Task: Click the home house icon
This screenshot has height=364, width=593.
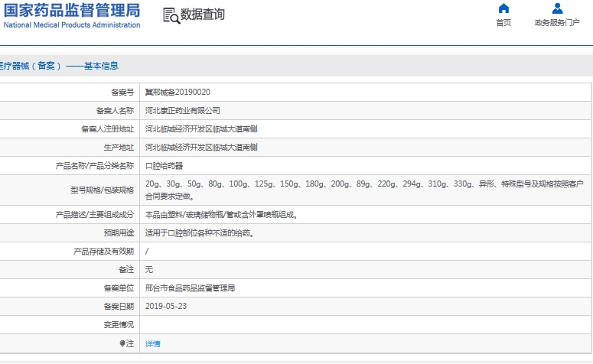Action: [503, 8]
